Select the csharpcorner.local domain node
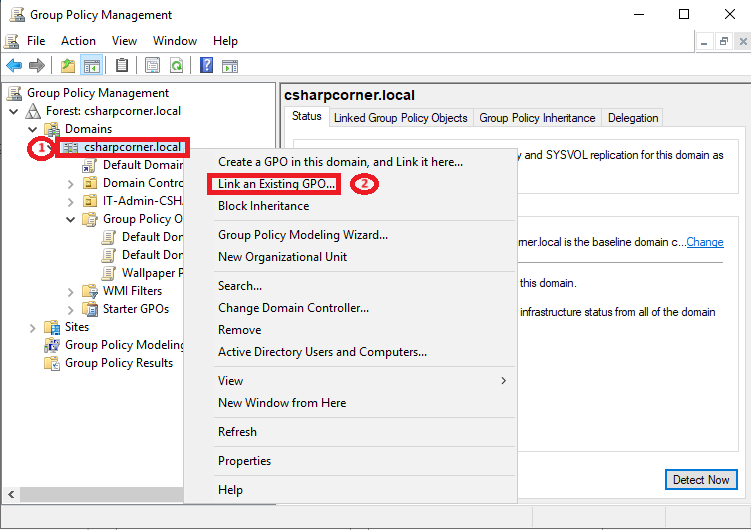751x530 pixels. coord(132,147)
